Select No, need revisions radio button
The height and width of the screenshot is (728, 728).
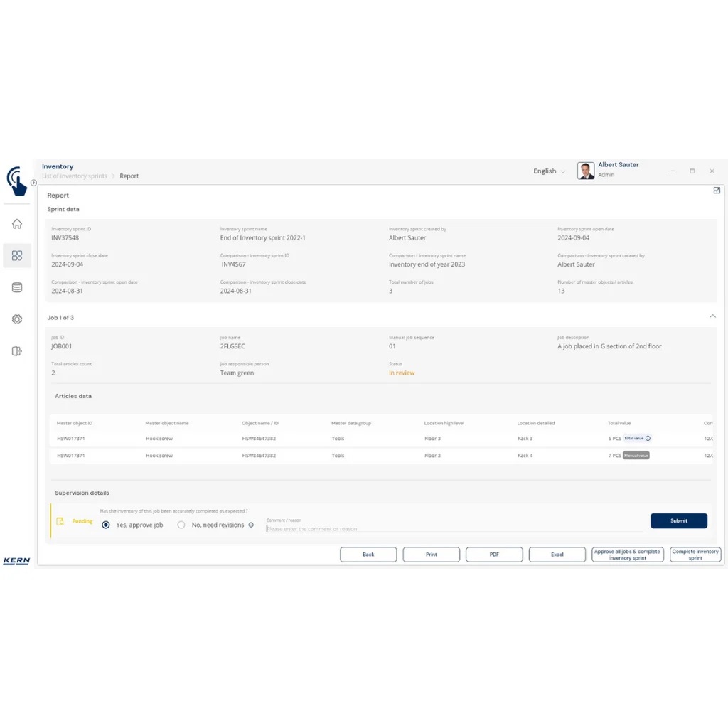click(x=181, y=525)
